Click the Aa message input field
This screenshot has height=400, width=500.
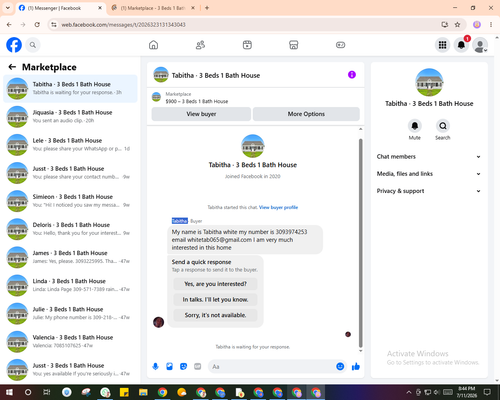click(271, 367)
